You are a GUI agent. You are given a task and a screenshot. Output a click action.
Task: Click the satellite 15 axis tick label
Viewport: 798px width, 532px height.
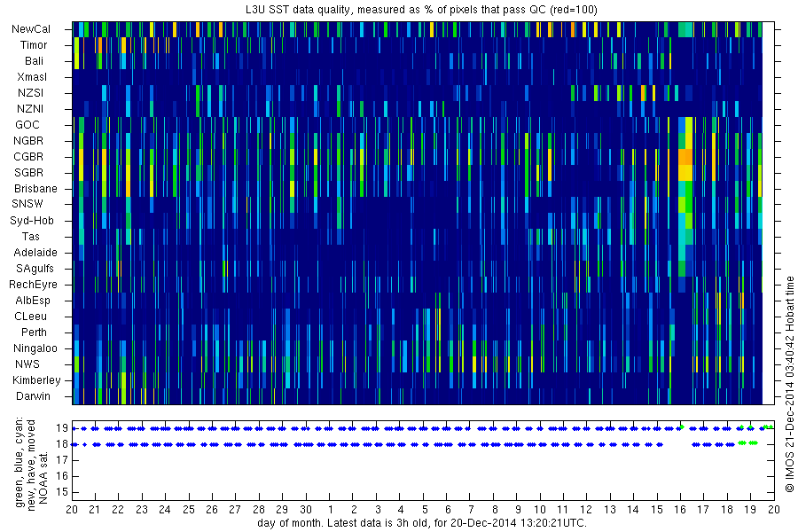(x=61, y=492)
